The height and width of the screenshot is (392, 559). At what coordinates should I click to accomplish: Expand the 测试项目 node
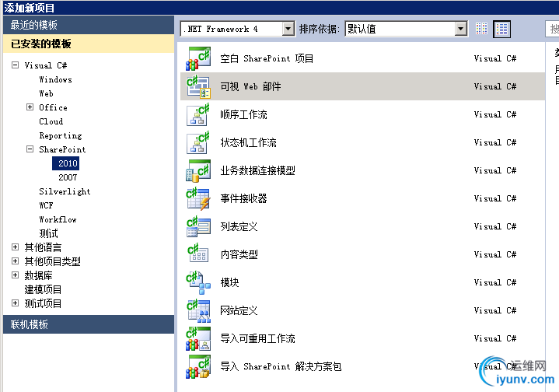pyautogui.click(x=15, y=303)
